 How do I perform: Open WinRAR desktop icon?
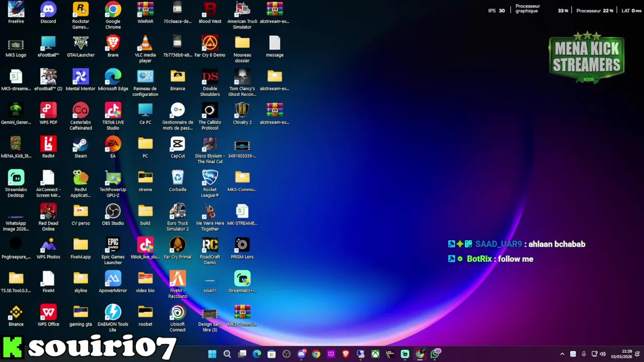[x=145, y=13]
